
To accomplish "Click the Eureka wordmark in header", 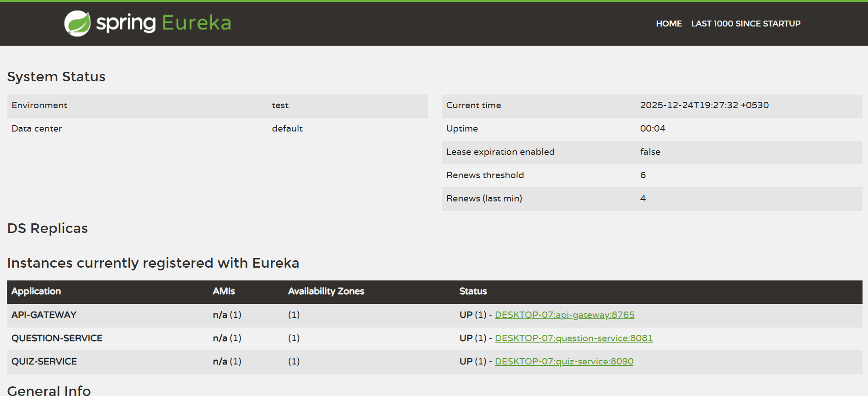I will pos(197,23).
